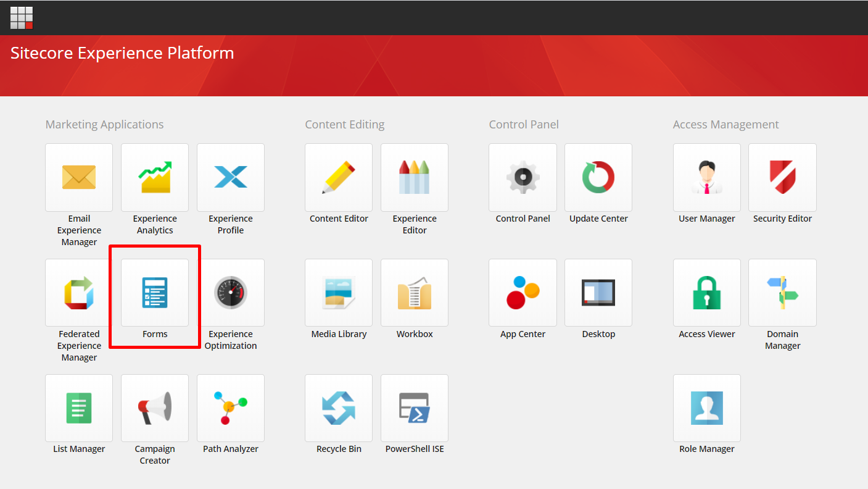Open the Recycle Bin
The width and height of the screenshot is (868, 489).
click(x=339, y=408)
